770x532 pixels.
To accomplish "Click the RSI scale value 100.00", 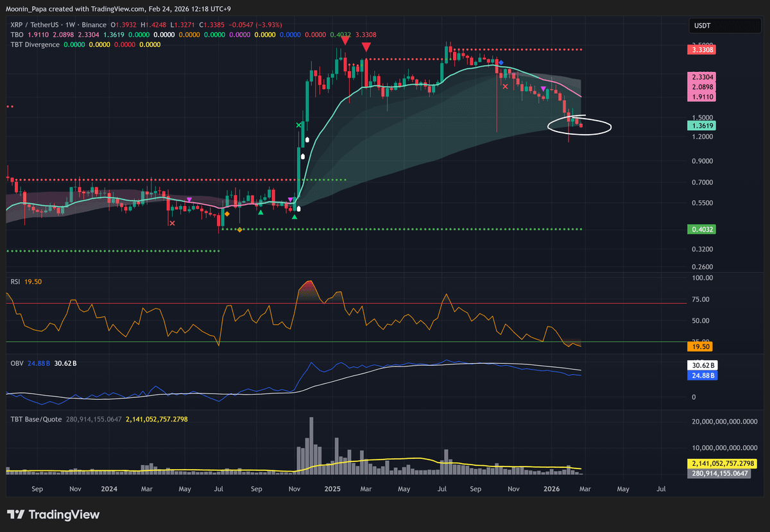I will coord(702,278).
